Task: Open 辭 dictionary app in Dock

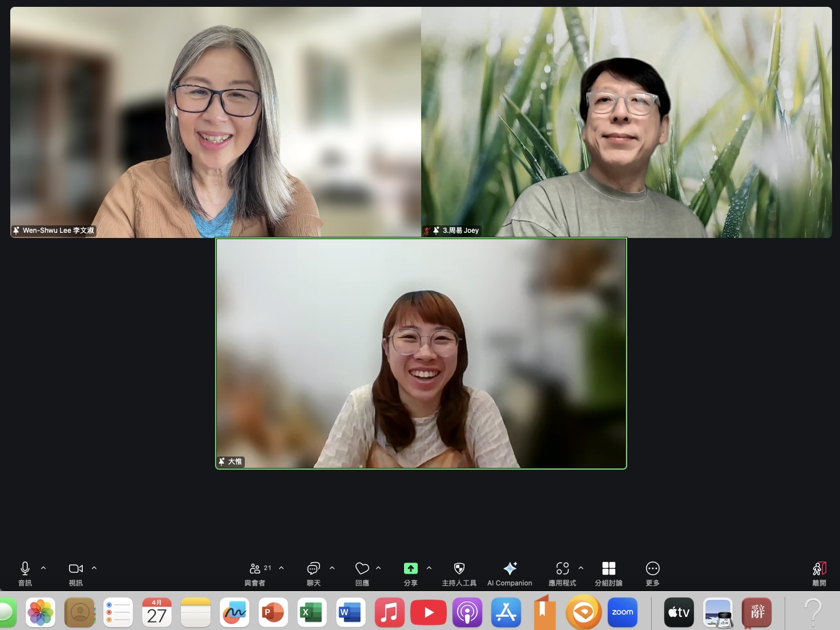Action: pyautogui.click(x=757, y=613)
